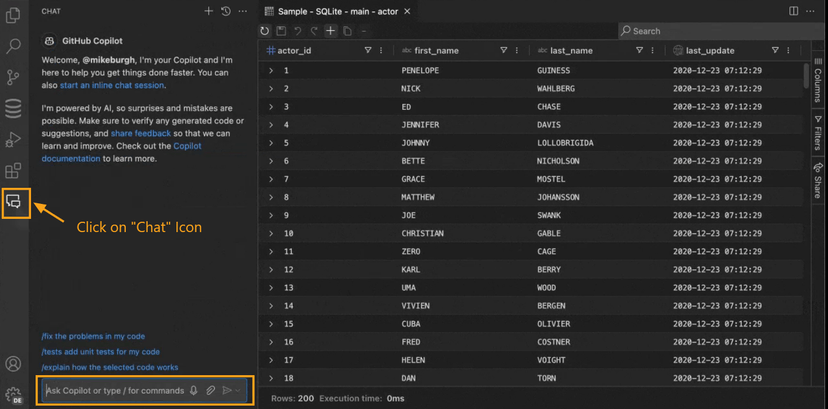
Task: Expand row 5 JOHNNY LOLLOBRIGIDA
Action: 271,143
